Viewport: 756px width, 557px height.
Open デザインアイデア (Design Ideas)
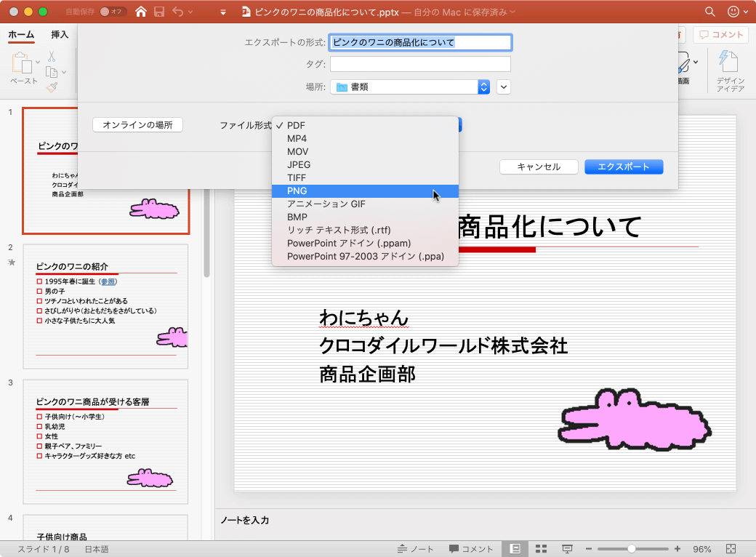coord(730,71)
